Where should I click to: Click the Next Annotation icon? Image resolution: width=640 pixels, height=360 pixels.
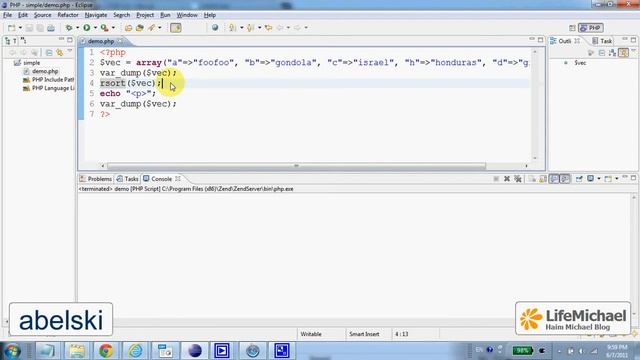[233, 28]
